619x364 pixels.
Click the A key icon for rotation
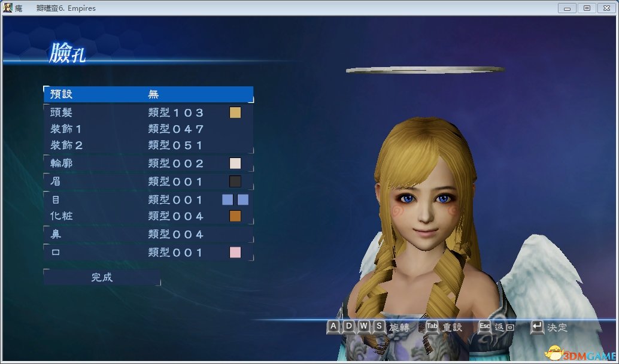[333, 326]
